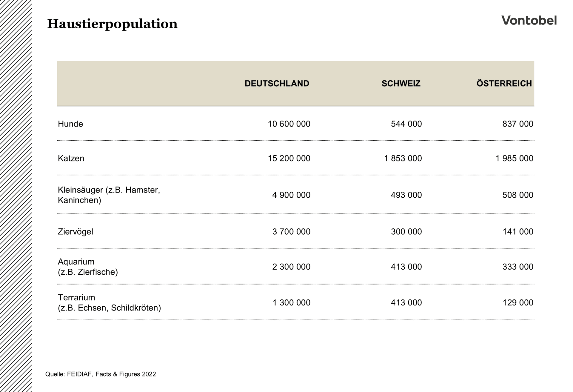The image size is (573, 392).
Task: Click Switzerland's Kleinsäuger value 493 000
Action: pos(406,195)
